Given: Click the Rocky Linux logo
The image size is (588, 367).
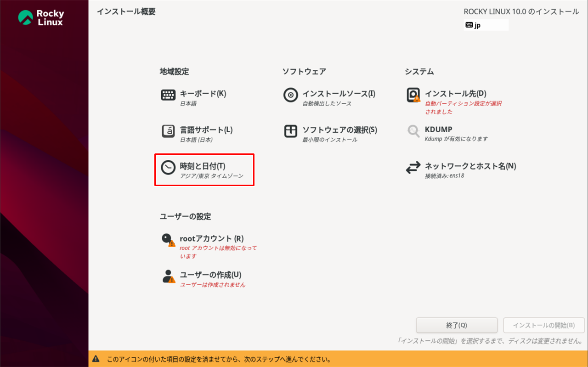Looking at the screenshot, I should point(41,17).
